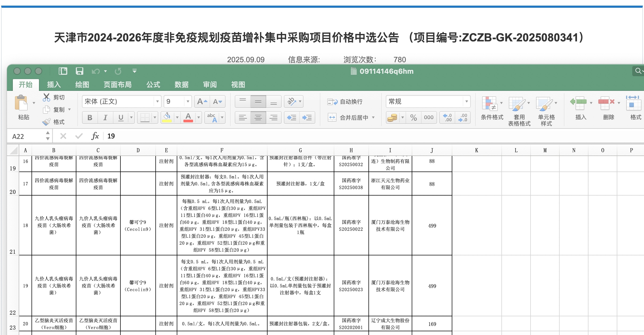Expand the merge cells dropdown arrow

tap(373, 118)
